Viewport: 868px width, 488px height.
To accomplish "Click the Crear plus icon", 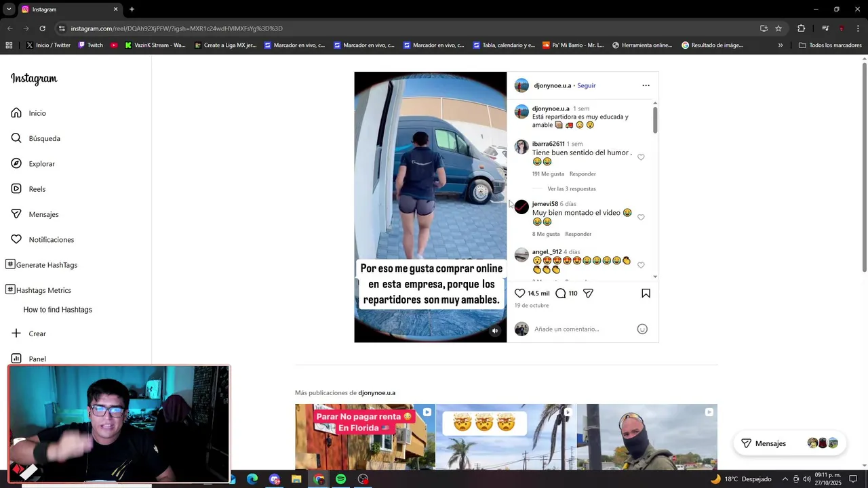I will point(16,333).
